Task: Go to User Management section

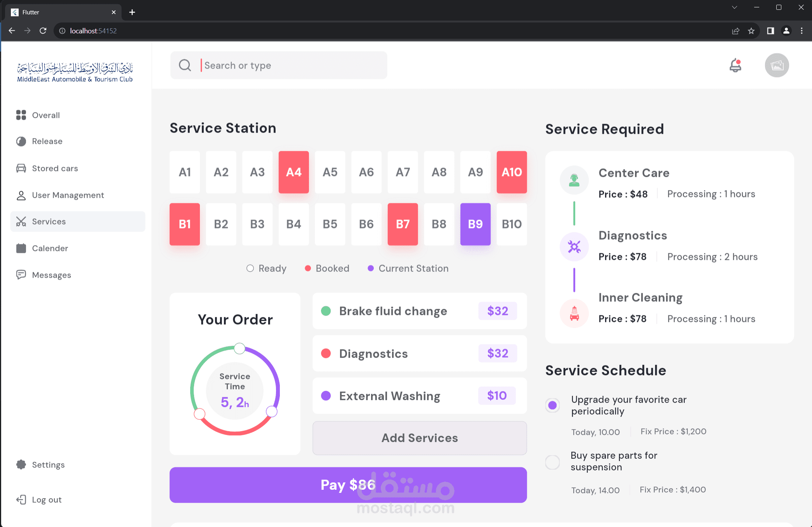Action: (68, 195)
